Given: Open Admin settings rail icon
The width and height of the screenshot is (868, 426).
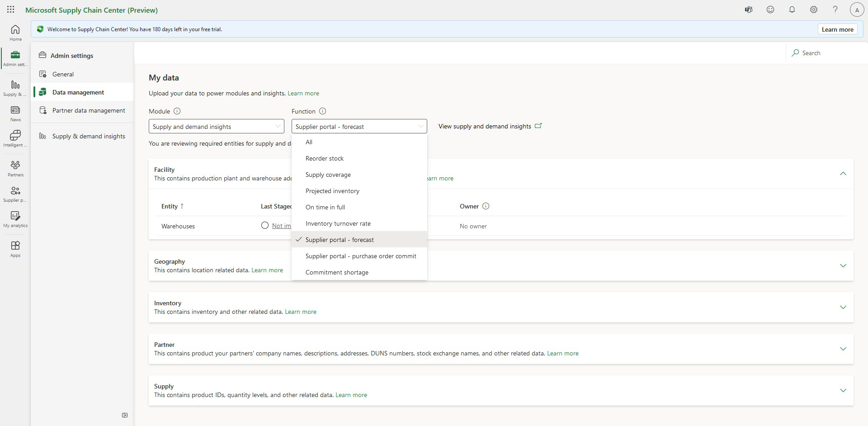Looking at the screenshot, I should 15,58.
